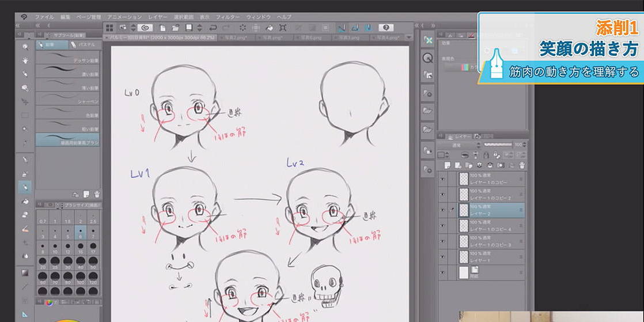Click the Open file folder icon

pyautogui.click(x=175, y=28)
